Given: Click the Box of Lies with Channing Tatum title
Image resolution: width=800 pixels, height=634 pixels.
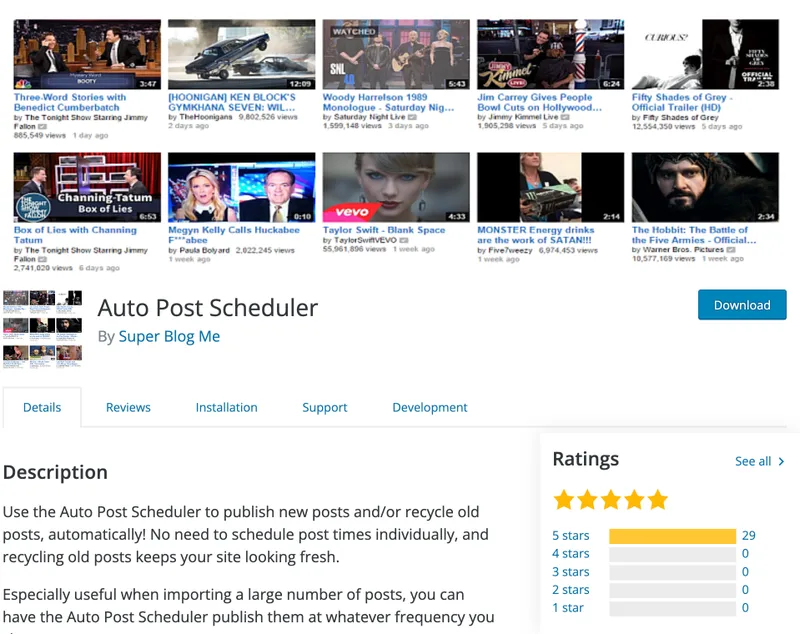Looking at the screenshot, I should tap(75, 235).
